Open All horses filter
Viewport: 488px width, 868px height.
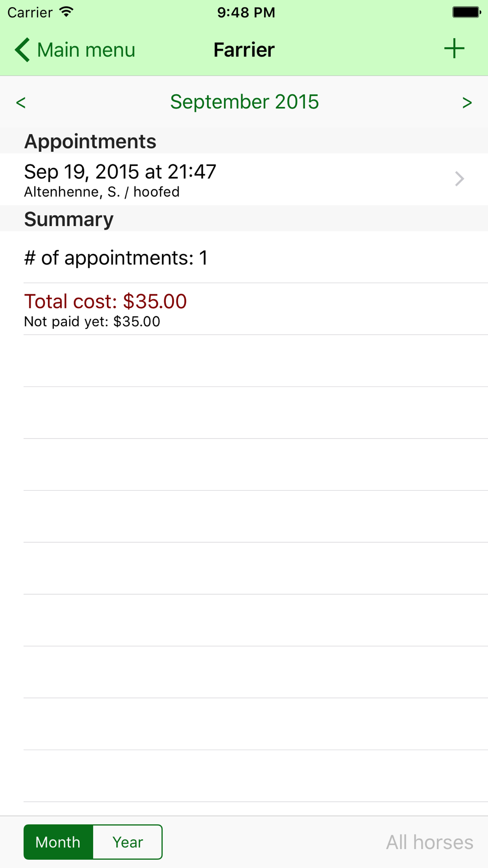pyautogui.click(x=429, y=842)
